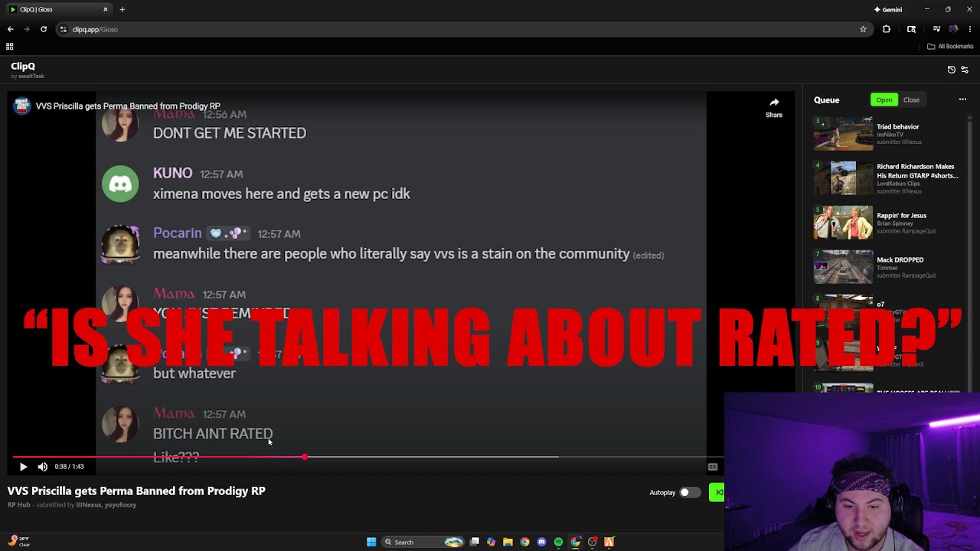The image size is (980, 551).
Task: Click the Queue heading
Action: pos(827,99)
